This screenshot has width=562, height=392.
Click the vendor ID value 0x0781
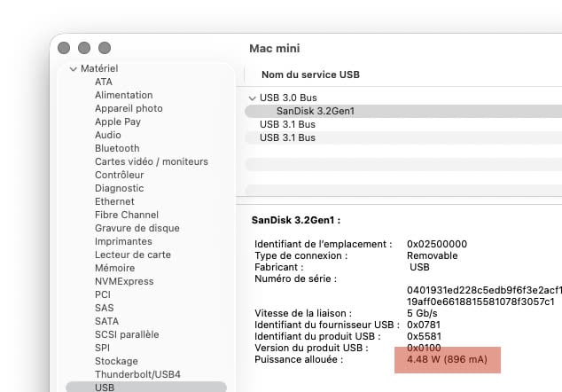[x=424, y=325]
